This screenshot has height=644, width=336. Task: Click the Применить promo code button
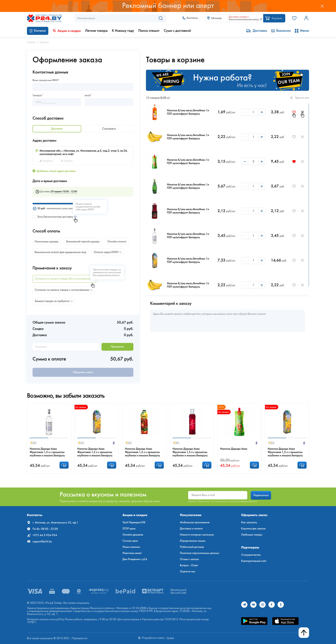[117, 346]
